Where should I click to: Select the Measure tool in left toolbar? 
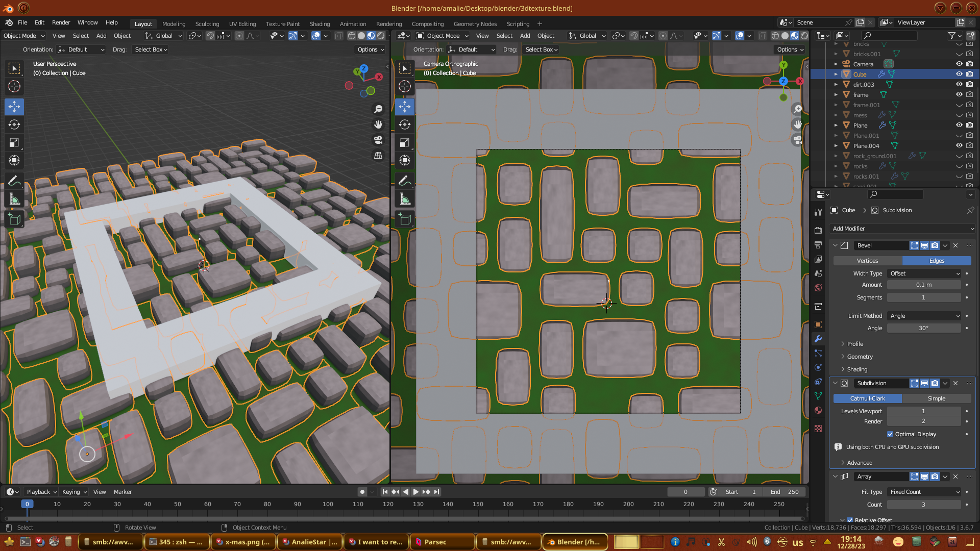click(14, 199)
